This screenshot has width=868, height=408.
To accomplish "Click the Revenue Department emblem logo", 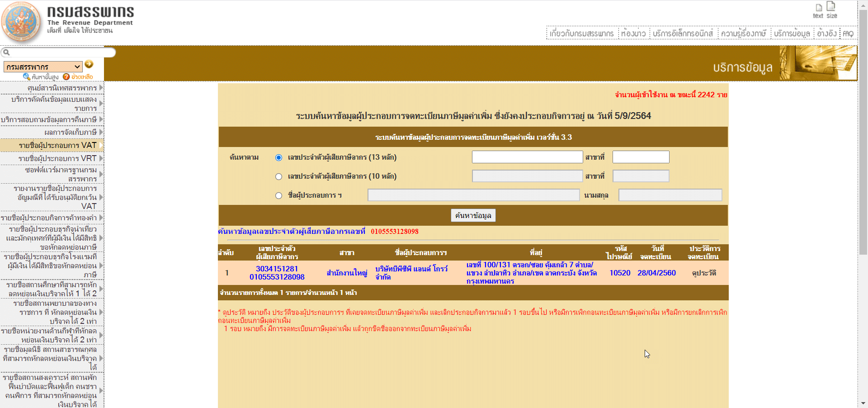I will (21, 21).
